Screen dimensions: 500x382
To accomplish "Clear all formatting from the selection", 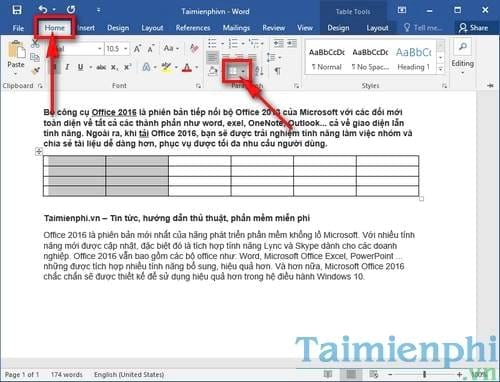I will click(x=194, y=48).
